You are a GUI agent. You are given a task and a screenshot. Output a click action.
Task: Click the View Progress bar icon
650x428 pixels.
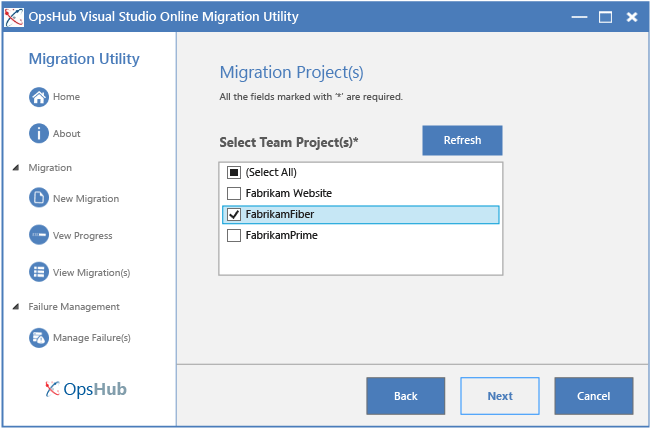39,235
